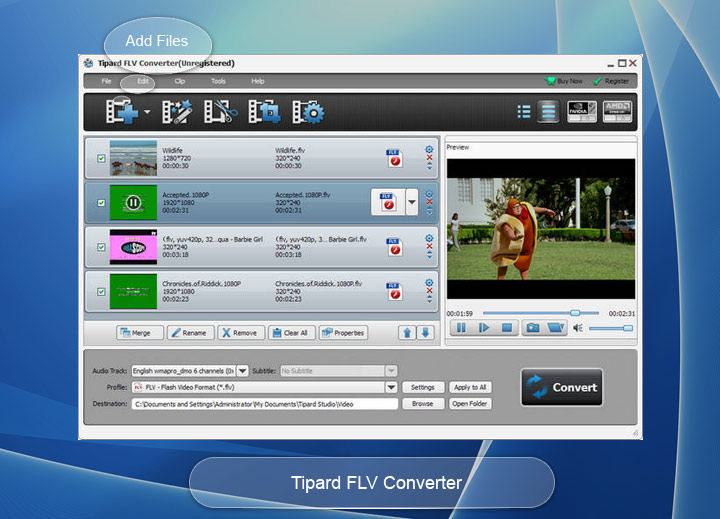Take a snapshot with camera icon

coord(533,327)
